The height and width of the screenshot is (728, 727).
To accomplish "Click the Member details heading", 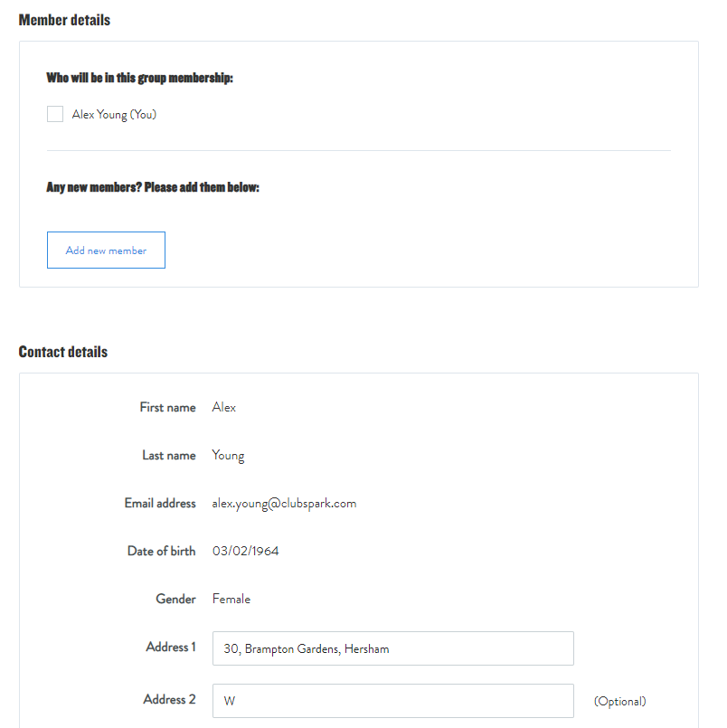I will coord(64,20).
